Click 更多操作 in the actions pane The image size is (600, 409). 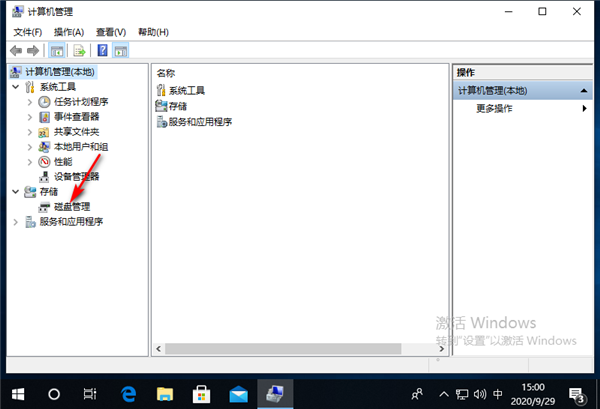[x=494, y=109]
